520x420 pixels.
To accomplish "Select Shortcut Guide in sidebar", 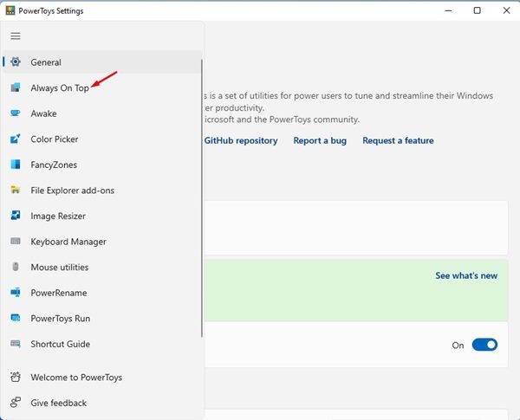I will point(60,344).
